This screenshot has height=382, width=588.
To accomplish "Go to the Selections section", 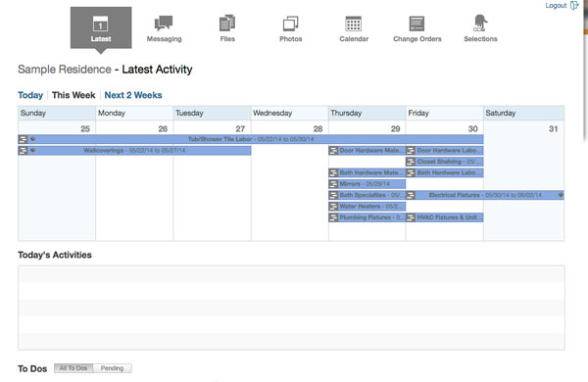I will pos(480,28).
